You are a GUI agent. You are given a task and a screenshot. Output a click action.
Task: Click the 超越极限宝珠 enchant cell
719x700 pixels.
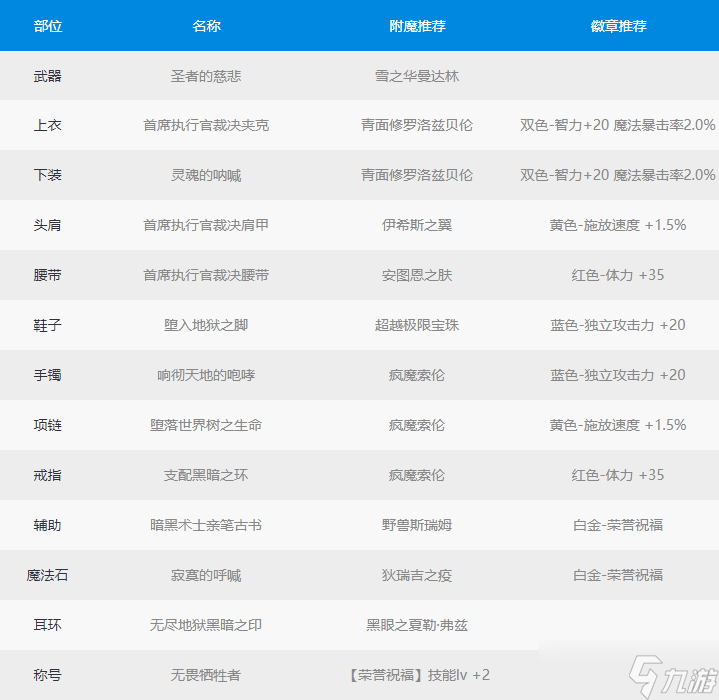(417, 325)
